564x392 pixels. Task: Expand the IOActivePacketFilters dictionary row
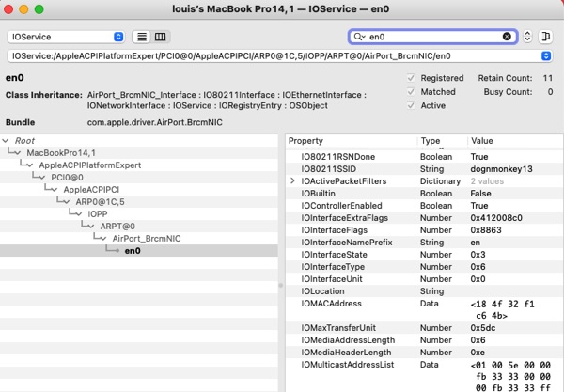292,180
